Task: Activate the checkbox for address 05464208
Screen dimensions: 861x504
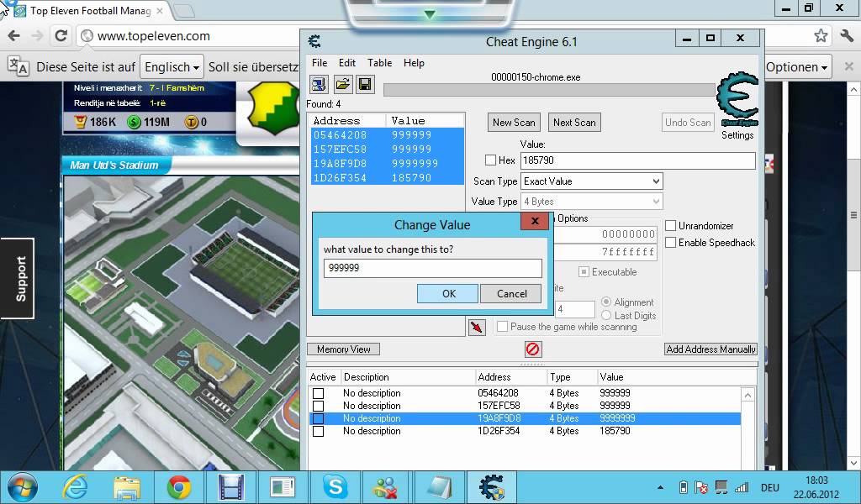Action: tap(318, 393)
